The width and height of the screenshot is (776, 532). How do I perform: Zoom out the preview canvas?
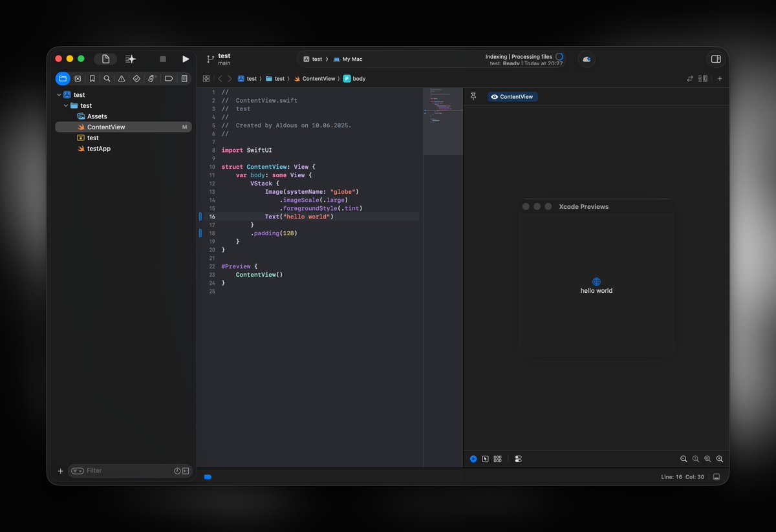684,459
